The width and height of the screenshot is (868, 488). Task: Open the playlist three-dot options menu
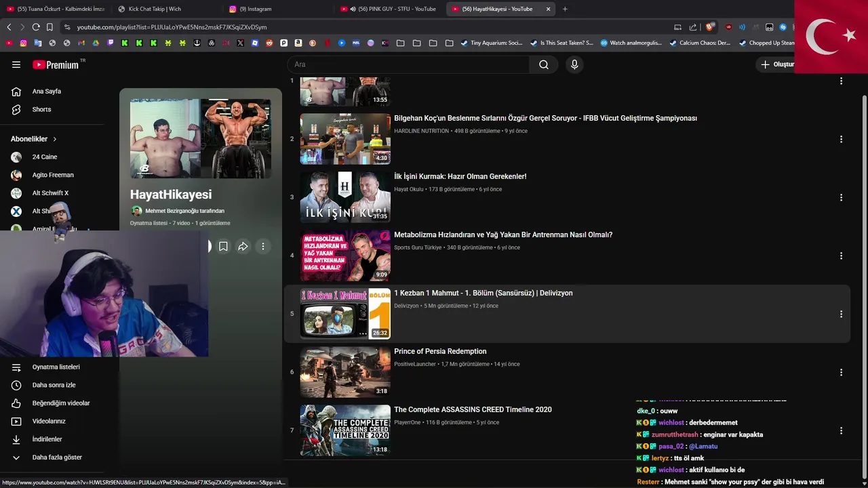pyautogui.click(x=263, y=247)
